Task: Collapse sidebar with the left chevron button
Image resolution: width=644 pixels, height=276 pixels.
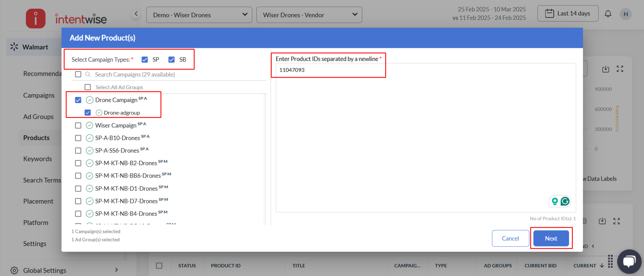Action: pyautogui.click(x=136, y=14)
